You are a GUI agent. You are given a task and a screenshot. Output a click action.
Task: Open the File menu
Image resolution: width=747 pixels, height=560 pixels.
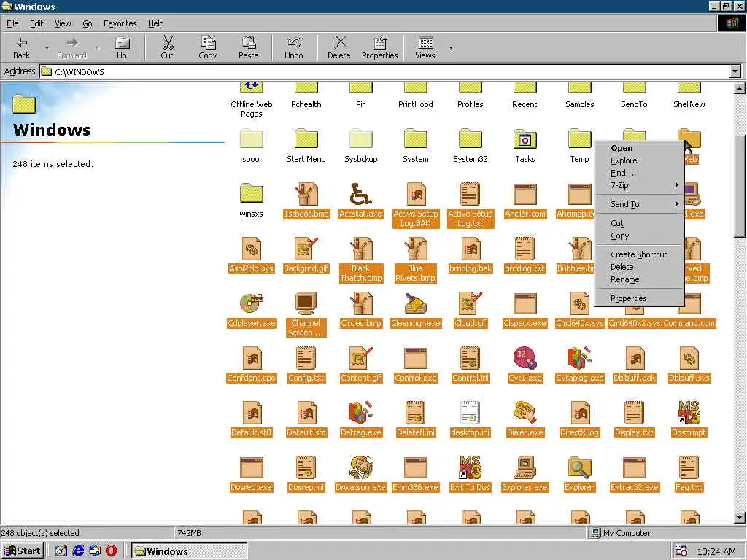tap(12, 23)
